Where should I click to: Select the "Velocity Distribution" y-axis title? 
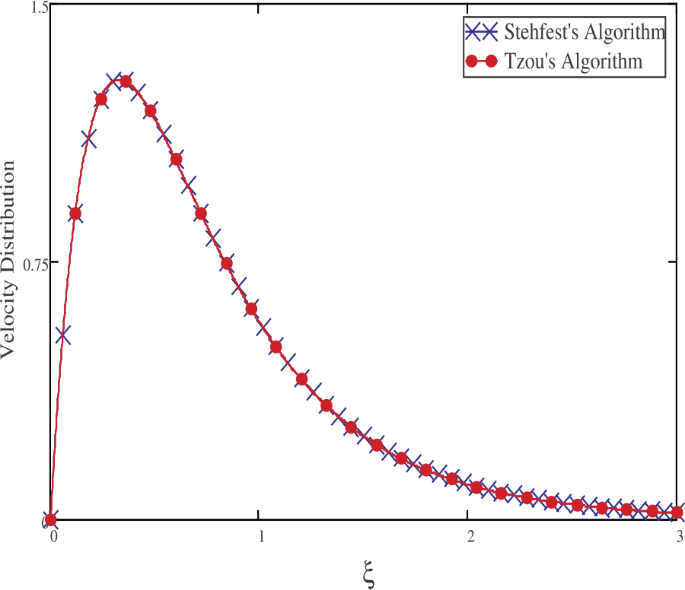8,259
